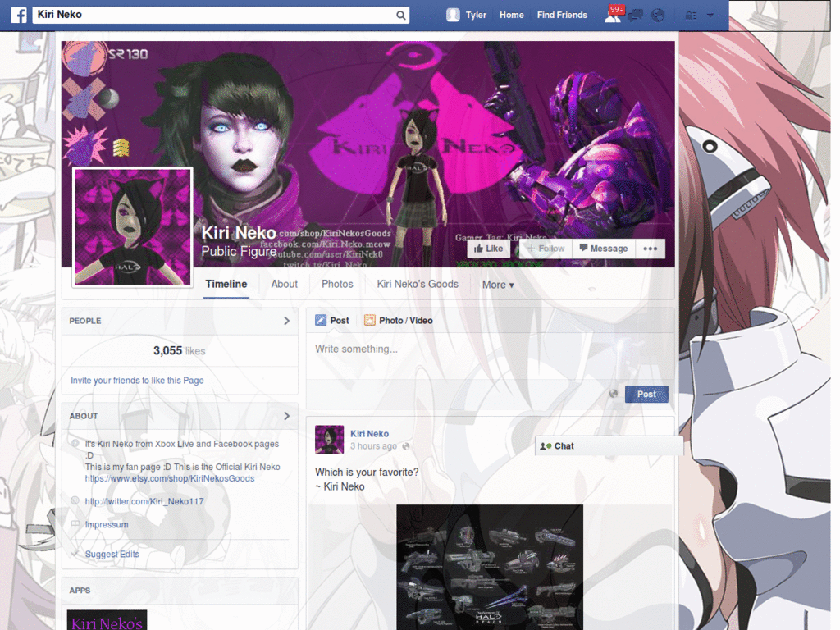Click the Impressum book icon

75,524
